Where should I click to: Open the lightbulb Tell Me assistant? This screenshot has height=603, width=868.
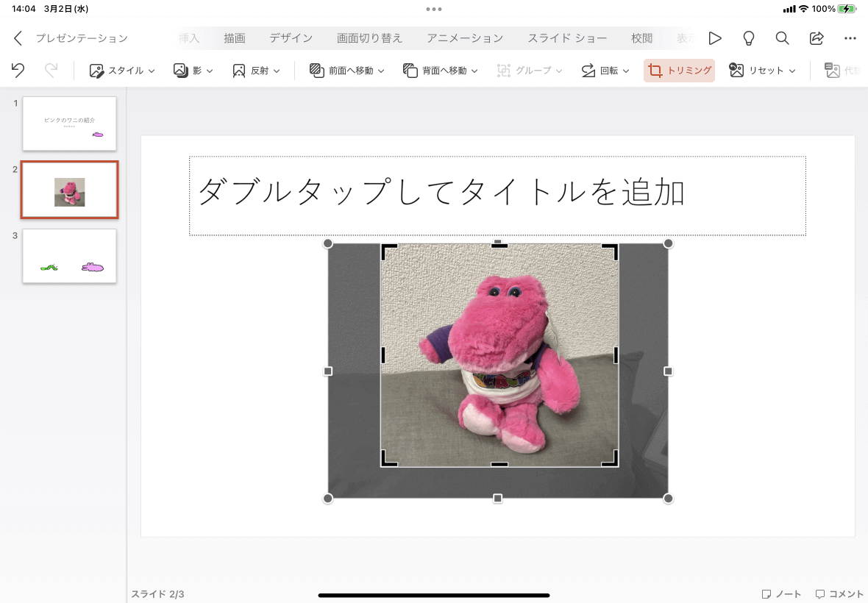[748, 38]
